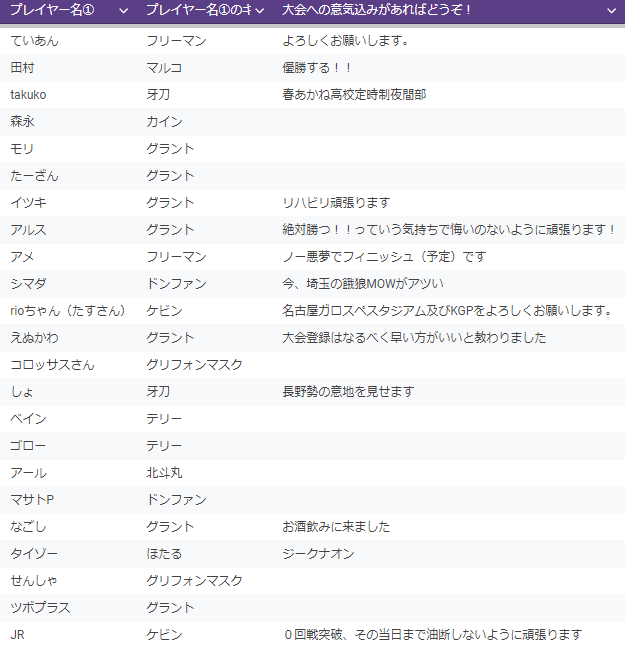Select the player name 森永
The width and height of the screenshot is (625, 647).
tap(22, 122)
